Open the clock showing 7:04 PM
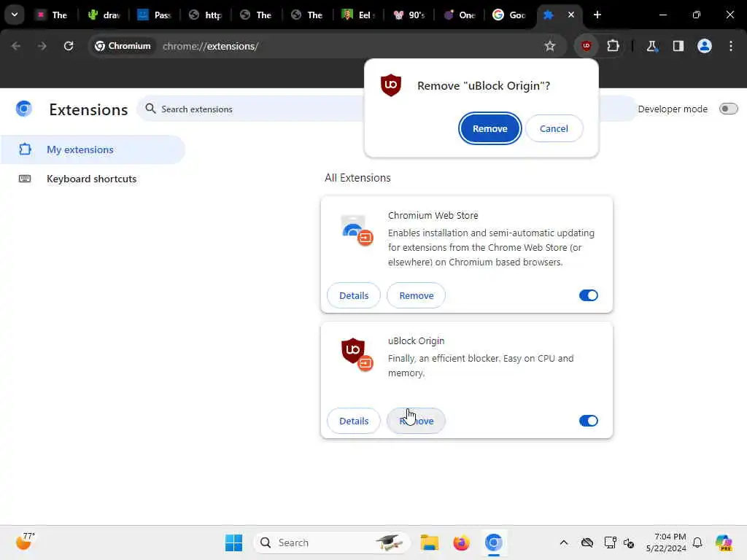 [666, 542]
